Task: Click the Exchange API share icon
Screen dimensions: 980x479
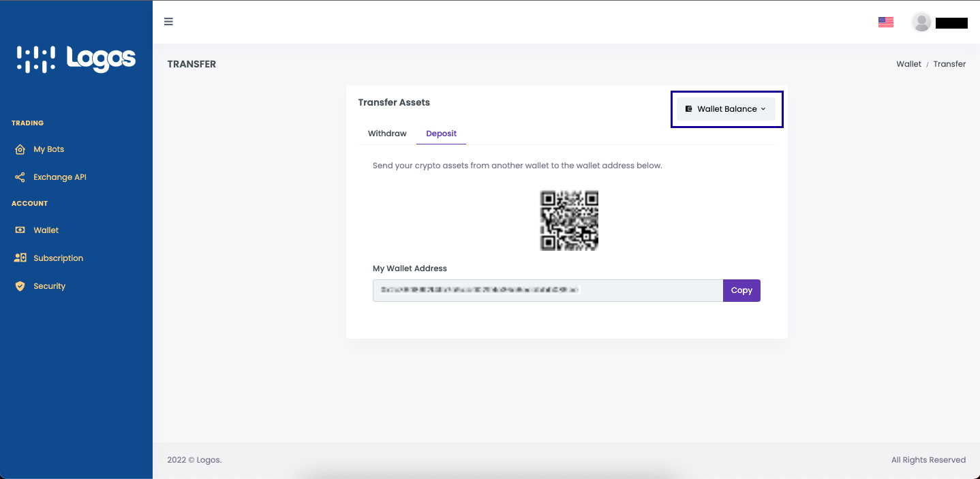Action: pos(20,177)
